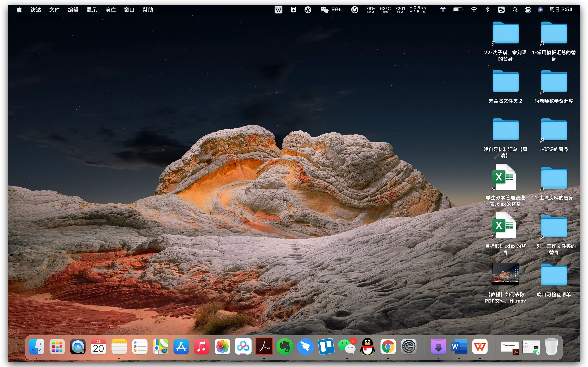Viewport: 588px width, 367px height.
Task: Open Microsoft Word in the Dock
Action: (459, 347)
